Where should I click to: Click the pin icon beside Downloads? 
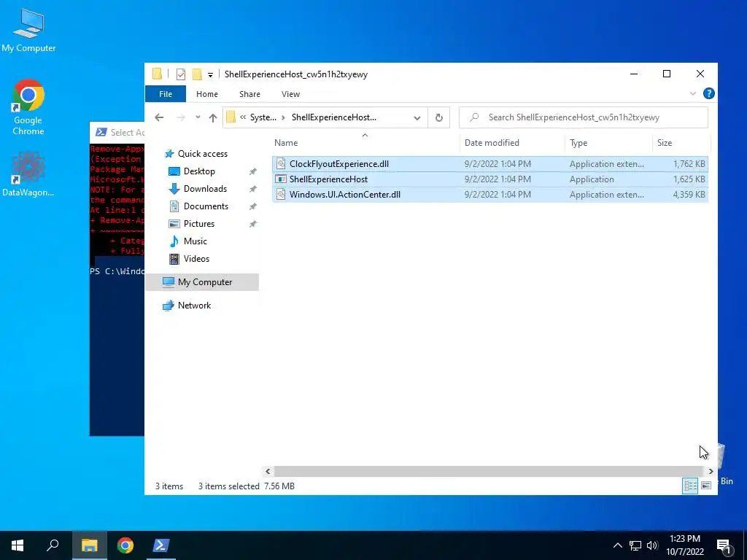(253, 189)
